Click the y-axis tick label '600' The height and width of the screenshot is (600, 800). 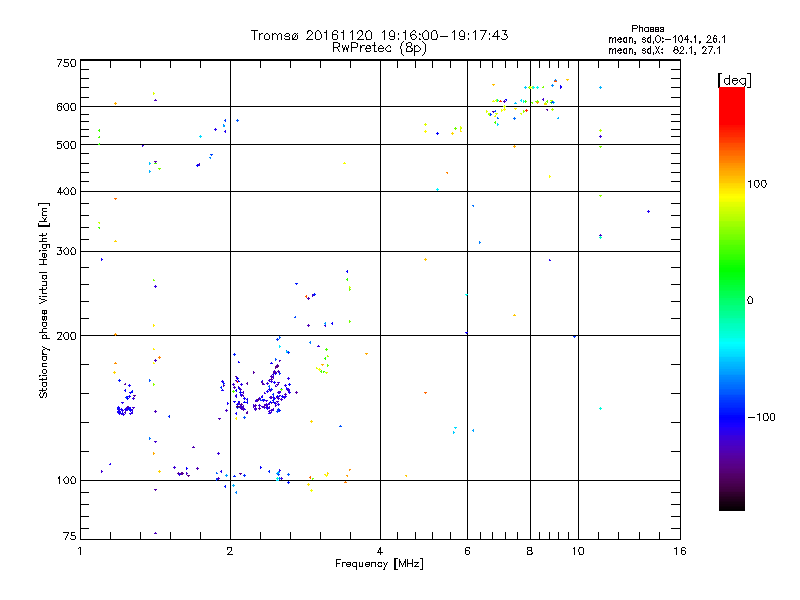pyautogui.click(x=66, y=107)
